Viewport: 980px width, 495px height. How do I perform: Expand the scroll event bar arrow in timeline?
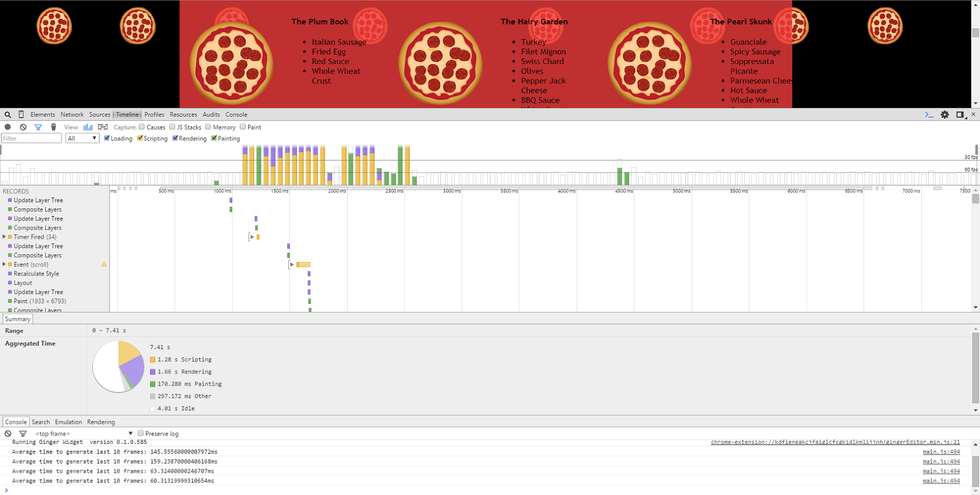point(292,265)
